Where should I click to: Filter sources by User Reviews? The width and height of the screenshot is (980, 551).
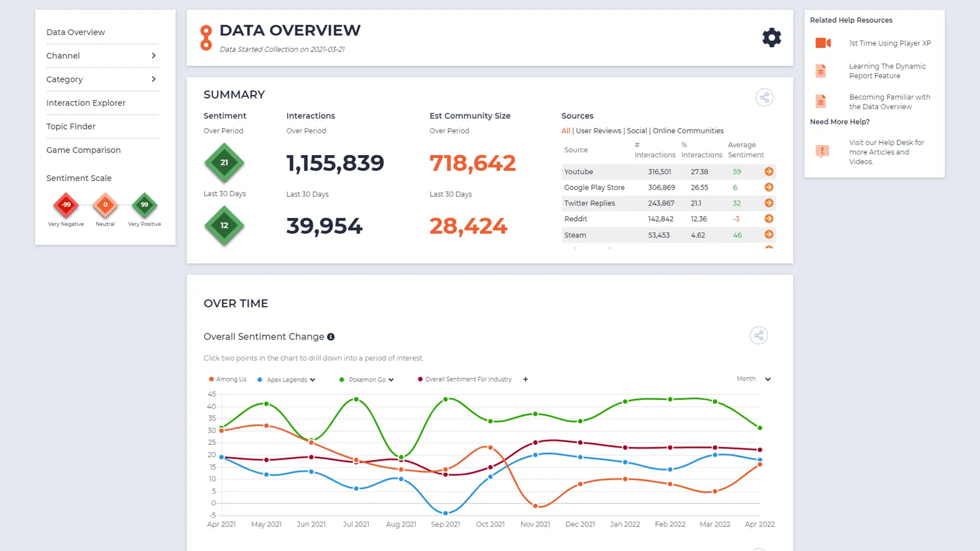[598, 131]
